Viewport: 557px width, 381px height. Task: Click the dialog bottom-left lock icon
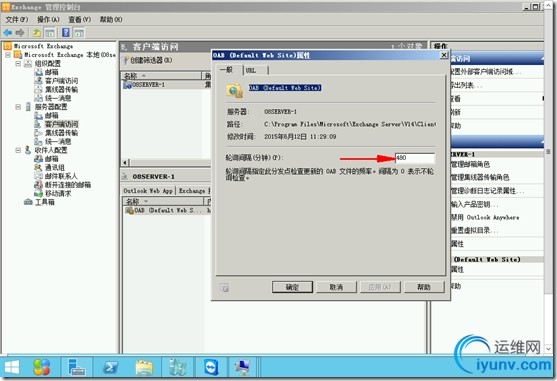[224, 288]
